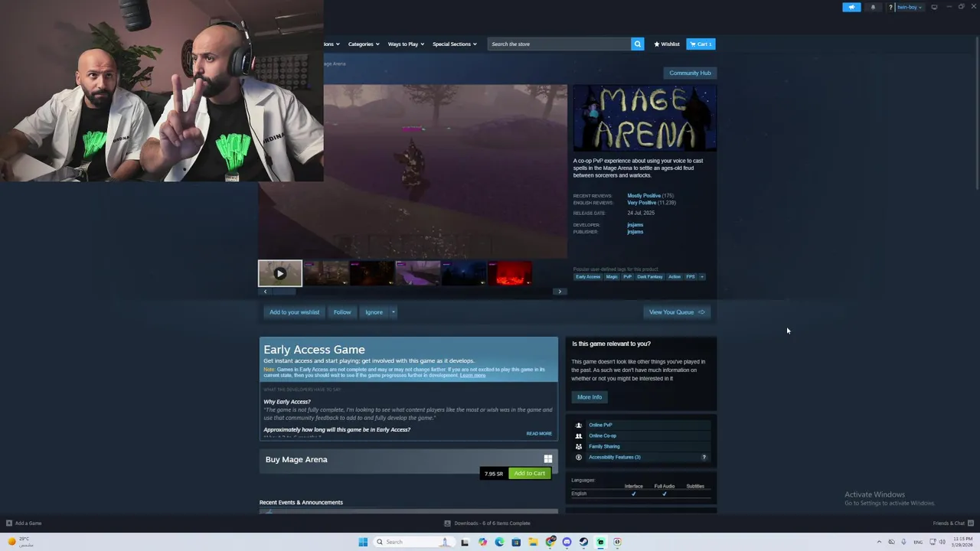Expand the Categories store menu
Screen dimensions: 980x551
(x=364, y=44)
